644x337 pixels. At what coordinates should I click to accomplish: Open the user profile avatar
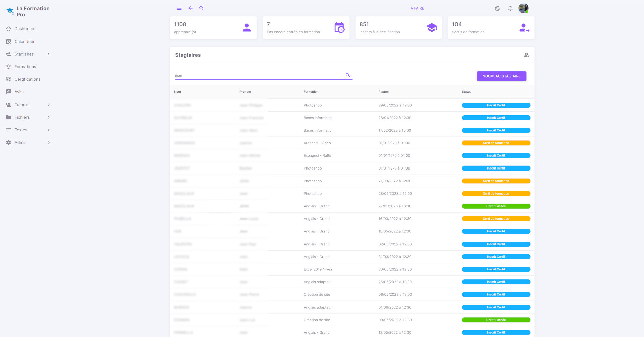tap(523, 8)
